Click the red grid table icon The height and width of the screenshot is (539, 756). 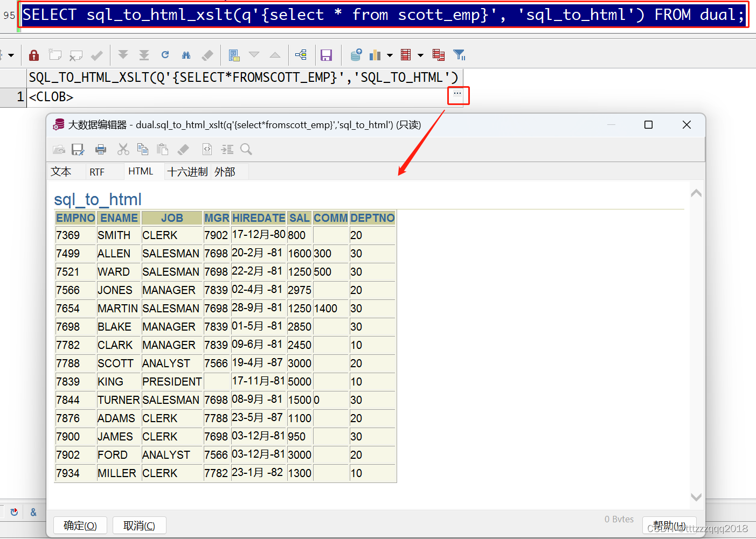tap(406, 55)
